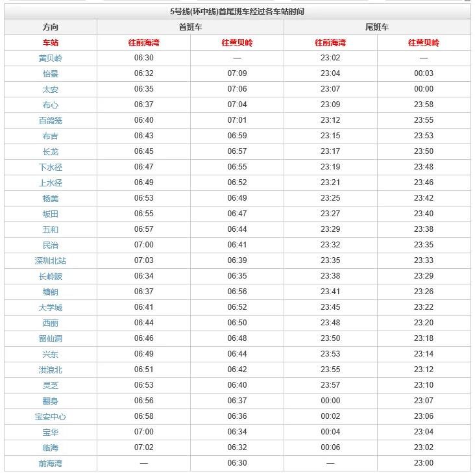Open the 布吉 station link

(x=51, y=136)
